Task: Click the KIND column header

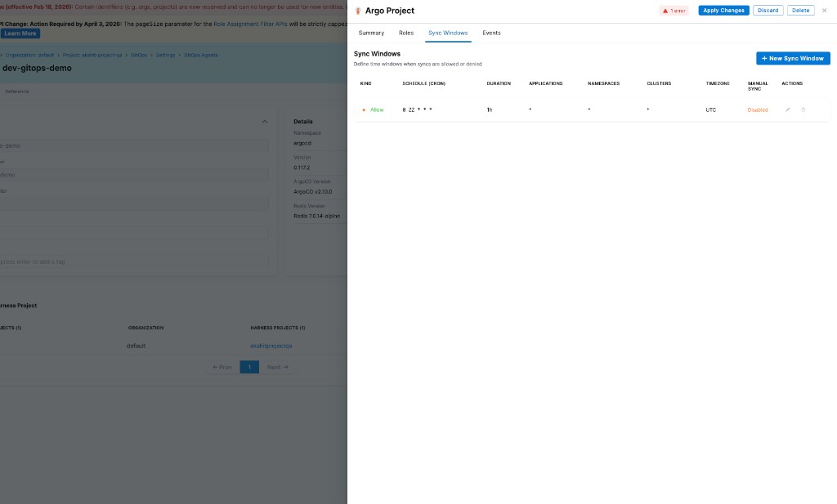Action: tap(365, 84)
